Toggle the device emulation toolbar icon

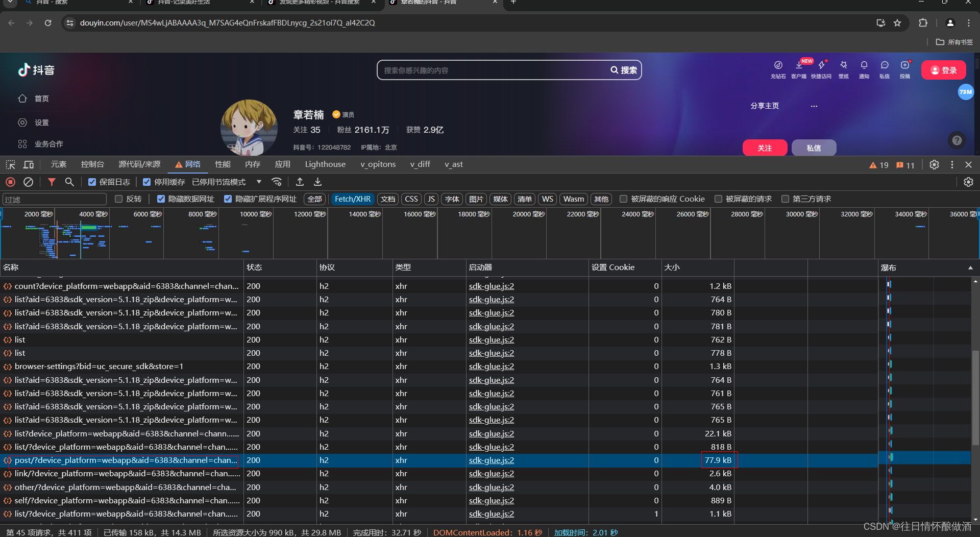[29, 164]
